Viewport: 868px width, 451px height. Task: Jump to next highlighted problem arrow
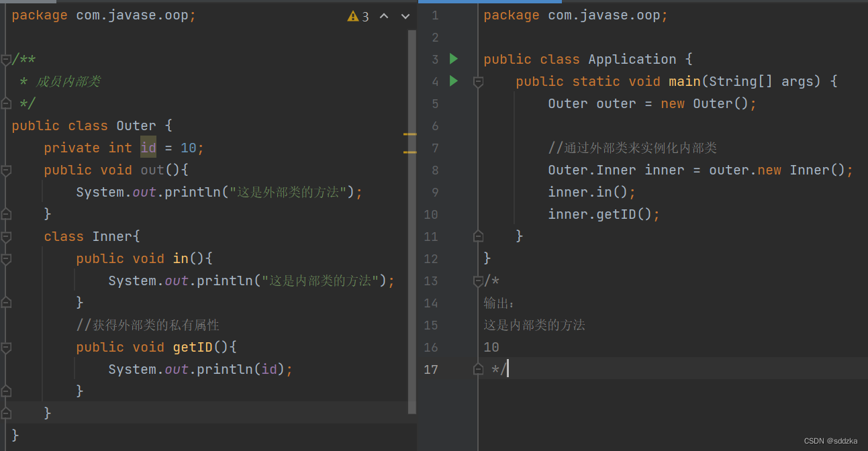pos(405,16)
